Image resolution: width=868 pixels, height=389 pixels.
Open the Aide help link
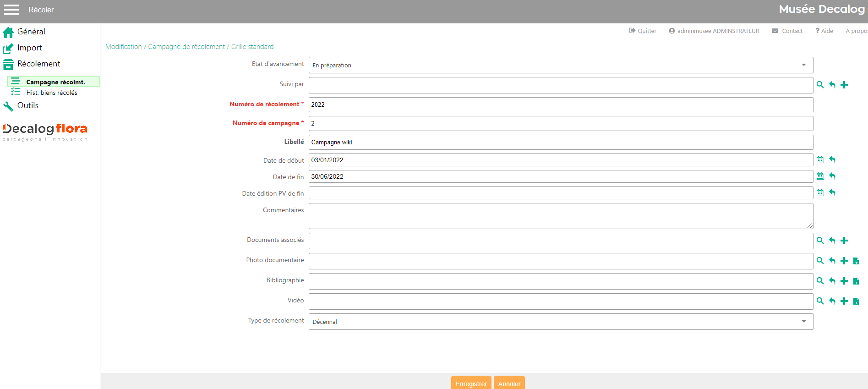(x=824, y=31)
